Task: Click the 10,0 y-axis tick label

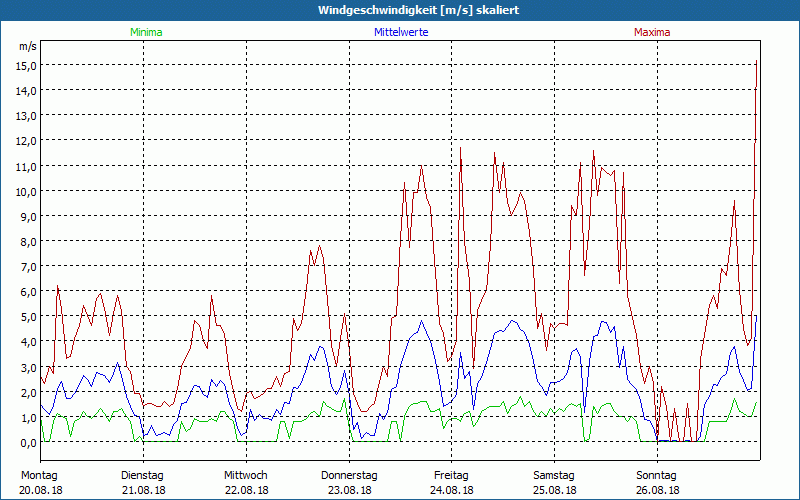Action: 26,191
